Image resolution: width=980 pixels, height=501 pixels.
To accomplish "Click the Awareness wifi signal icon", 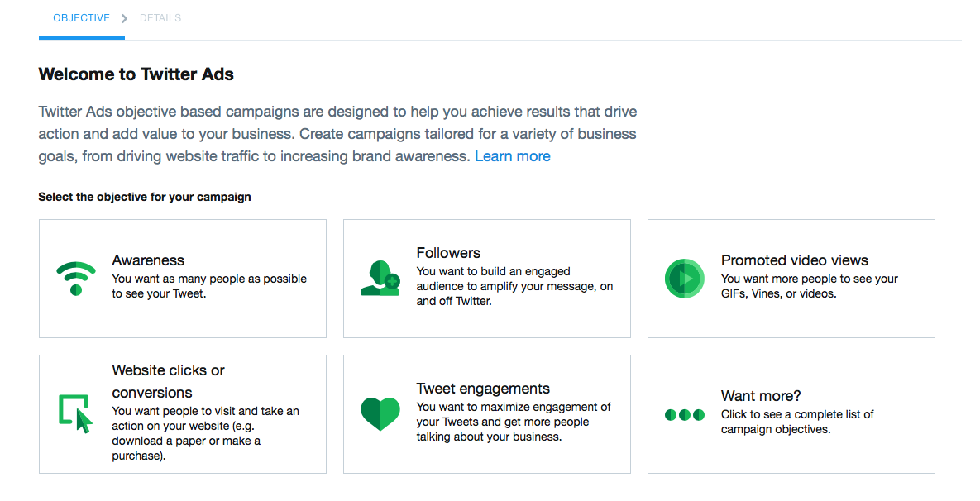I will click(76, 279).
